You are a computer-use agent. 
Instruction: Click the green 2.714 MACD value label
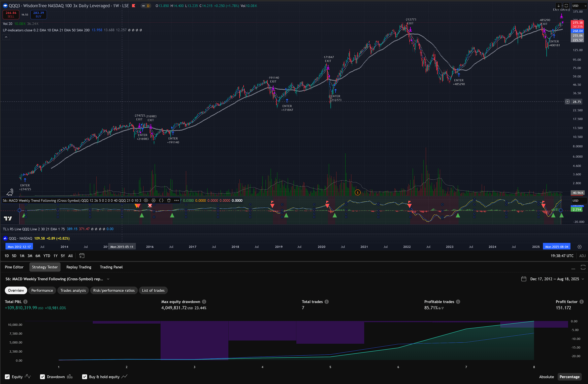(x=577, y=209)
